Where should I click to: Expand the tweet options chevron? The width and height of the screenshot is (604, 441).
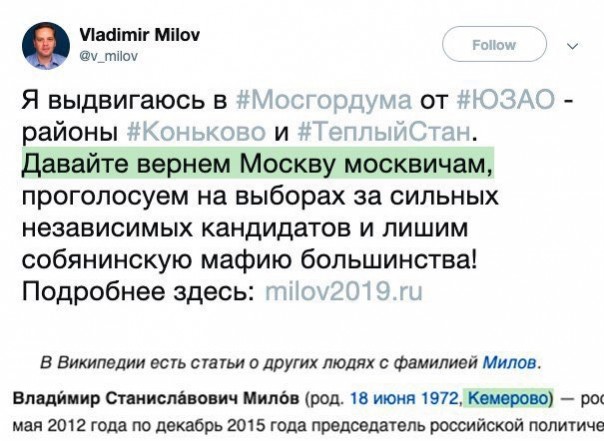pyautogui.click(x=572, y=45)
